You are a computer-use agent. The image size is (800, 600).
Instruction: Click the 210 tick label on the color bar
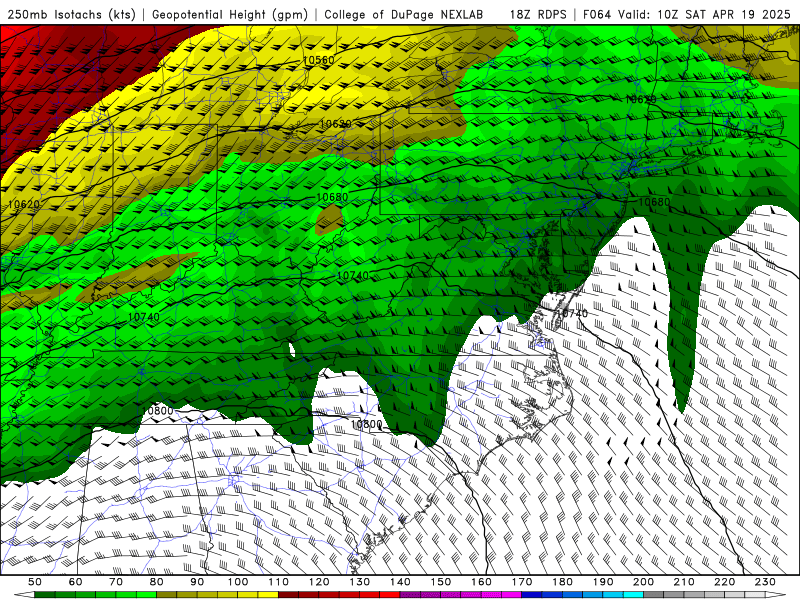click(x=684, y=582)
